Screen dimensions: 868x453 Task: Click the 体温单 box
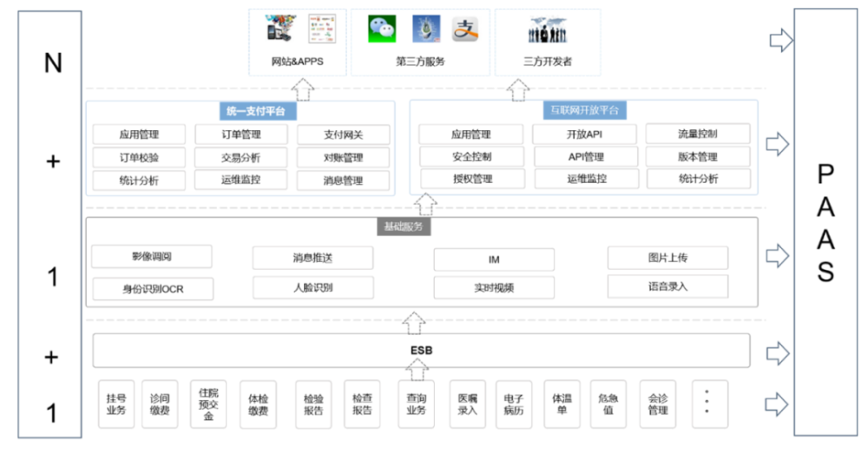coord(562,404)
